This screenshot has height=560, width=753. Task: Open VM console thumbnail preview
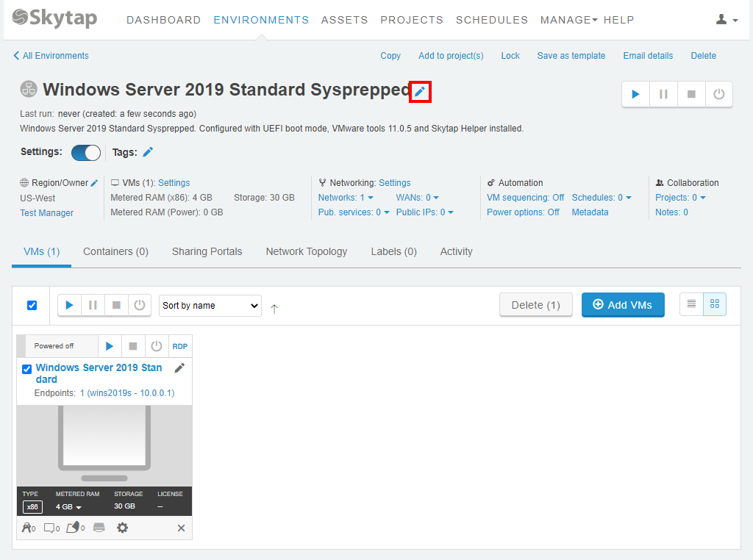click(104, 446)
